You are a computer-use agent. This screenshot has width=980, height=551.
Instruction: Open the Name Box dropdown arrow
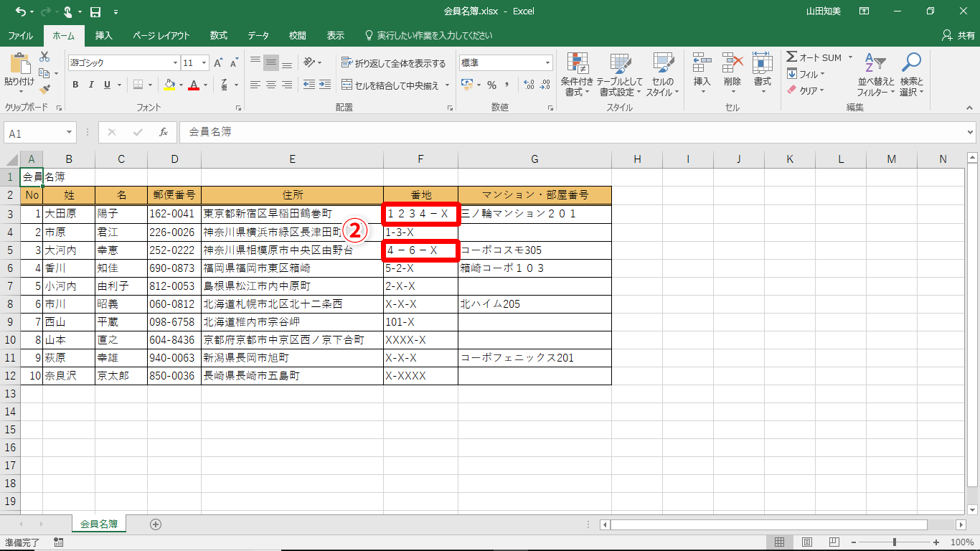(x=70, y=133)
